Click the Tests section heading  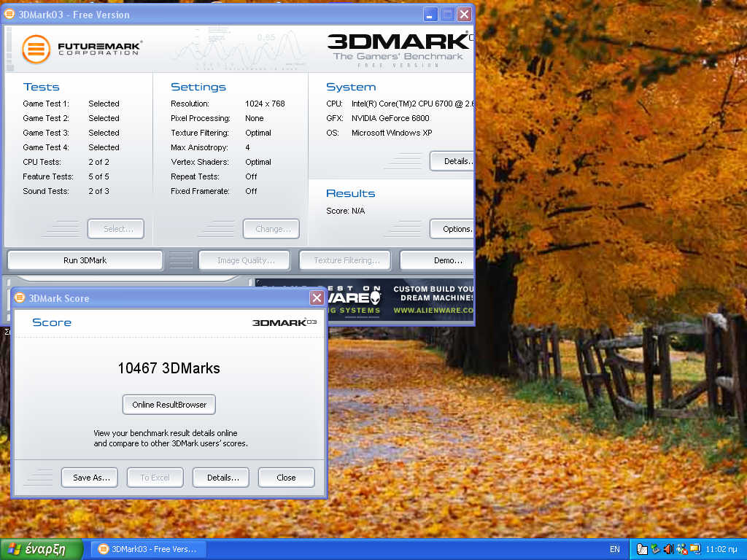[42, 87]
